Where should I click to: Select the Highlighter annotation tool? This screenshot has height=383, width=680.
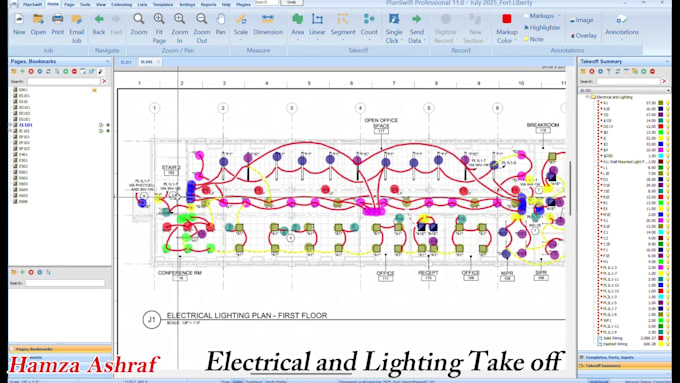542,27
